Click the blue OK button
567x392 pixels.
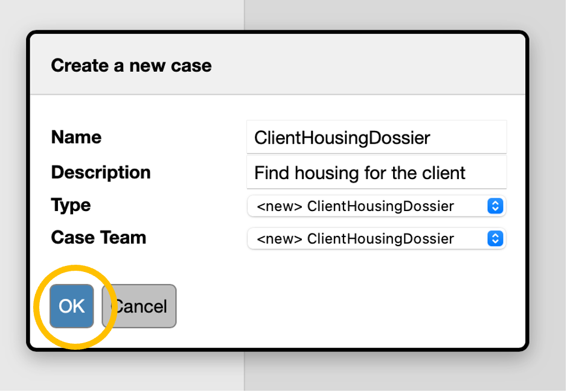click(72, 306)
